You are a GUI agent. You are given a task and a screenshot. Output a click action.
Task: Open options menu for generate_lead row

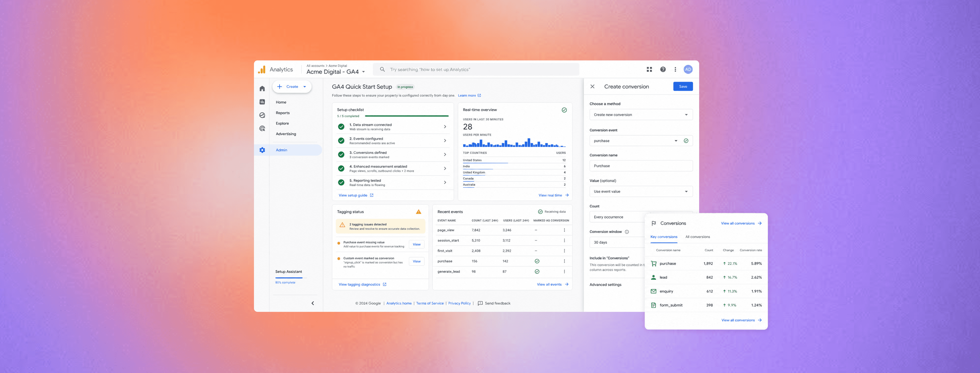point(564,272)
